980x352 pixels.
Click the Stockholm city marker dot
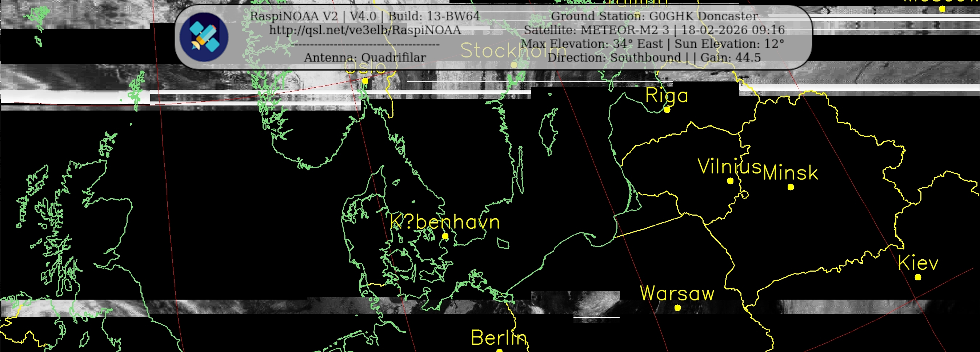pos(514,65)
